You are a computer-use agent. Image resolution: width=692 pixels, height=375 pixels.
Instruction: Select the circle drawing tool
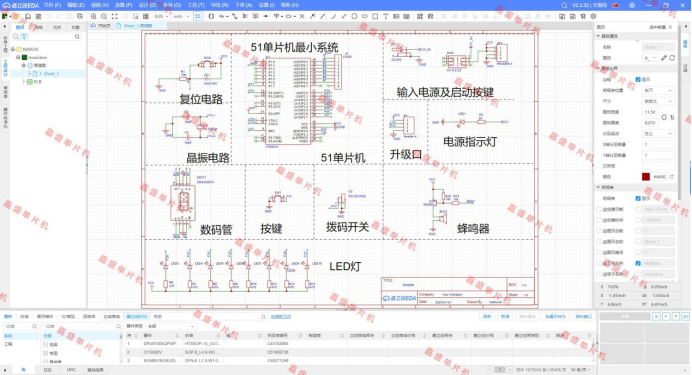354,16
